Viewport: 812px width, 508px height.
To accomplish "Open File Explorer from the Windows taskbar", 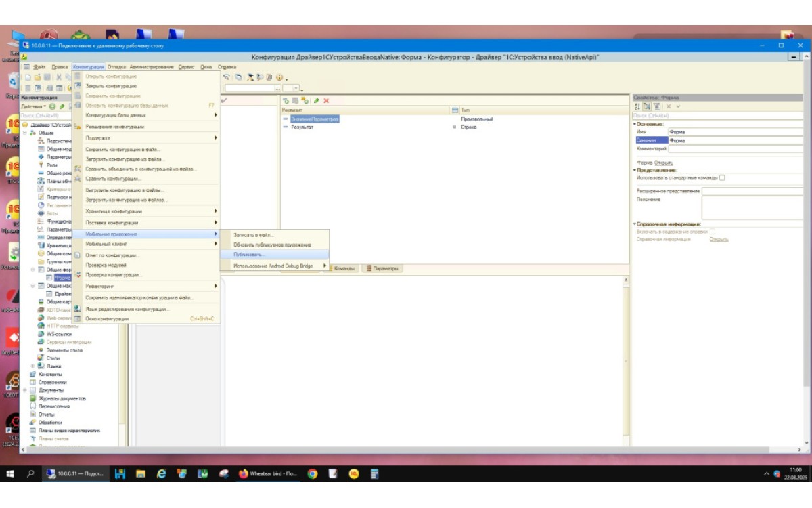I will (x=141, y=474).
